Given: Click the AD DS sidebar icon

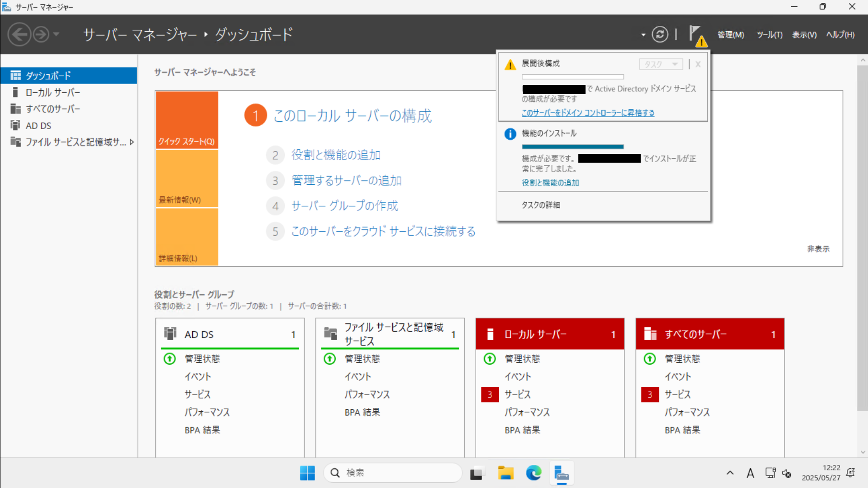Looking at the screenshot, I should (15, 126).
